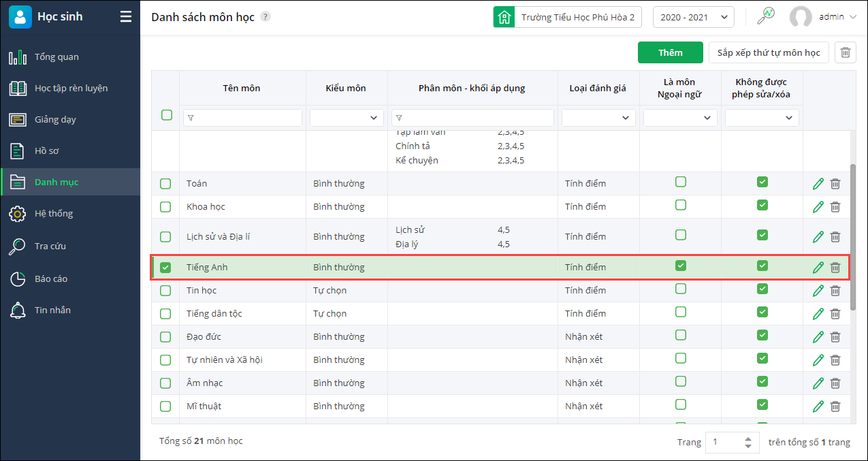Click the delete icon for Mĩ thuật
Image resolution: width=868 pixels, height=461 pixels.
[x=835, y=407]
